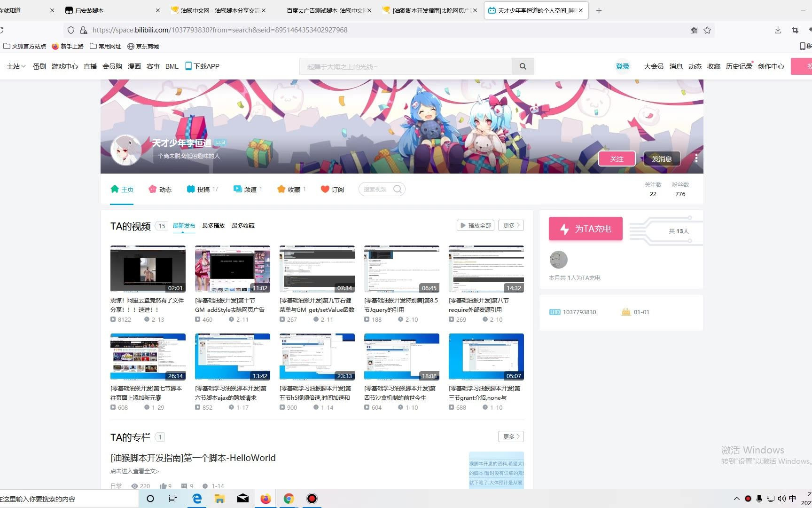Click the microphone icon in system tray

coord(759,499)
